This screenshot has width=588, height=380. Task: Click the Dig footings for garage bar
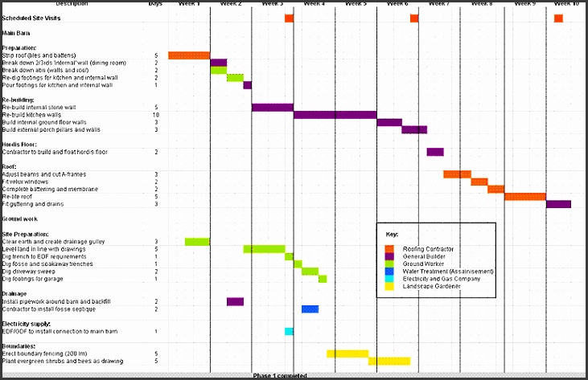323,279
